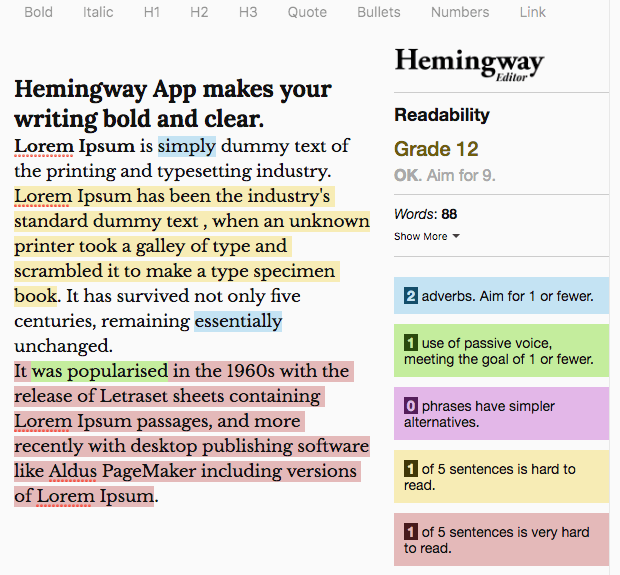Click the word 'PageMaker' in editor
Image resolution: width=620 pixels, height=575 pixels.
pyautogui.click(x=149, y=471)
